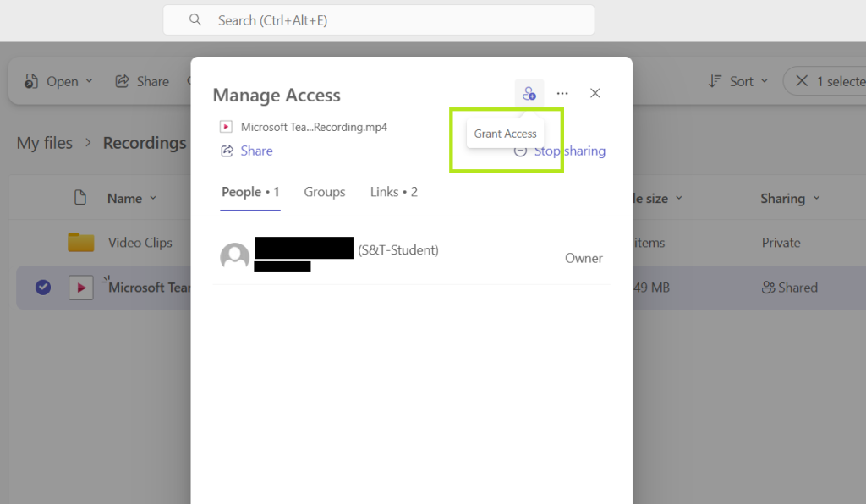Click the Share link in the dialog
The image size is (866, 504).
click(x=247, y=151)
